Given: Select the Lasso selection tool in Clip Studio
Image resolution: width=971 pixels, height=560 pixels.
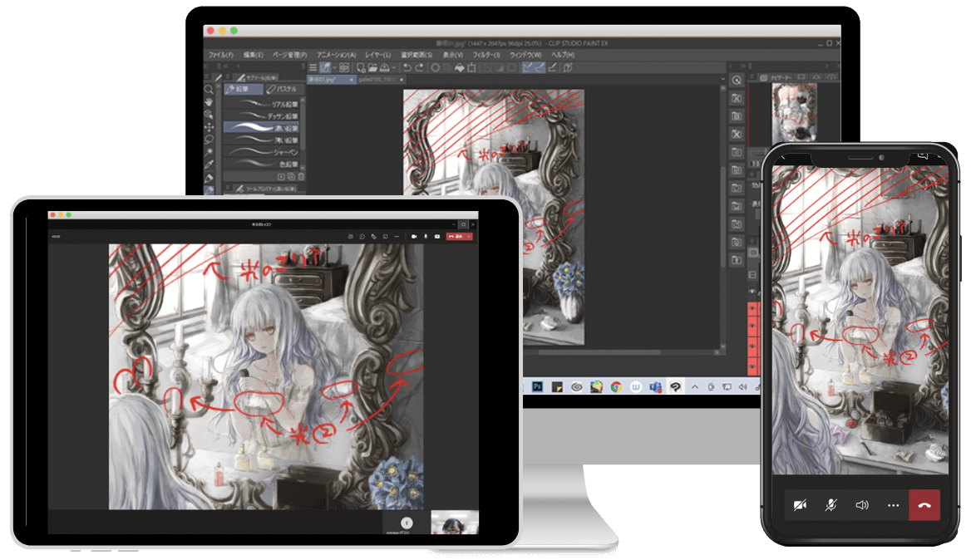Looking at the screenshot, I should point(209,140).
